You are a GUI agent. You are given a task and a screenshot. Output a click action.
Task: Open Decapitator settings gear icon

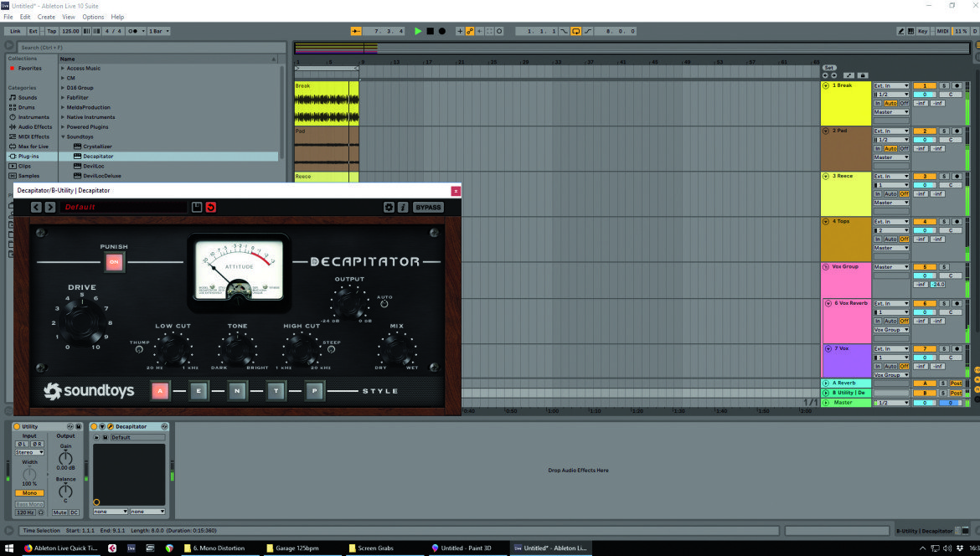[389, 207]
